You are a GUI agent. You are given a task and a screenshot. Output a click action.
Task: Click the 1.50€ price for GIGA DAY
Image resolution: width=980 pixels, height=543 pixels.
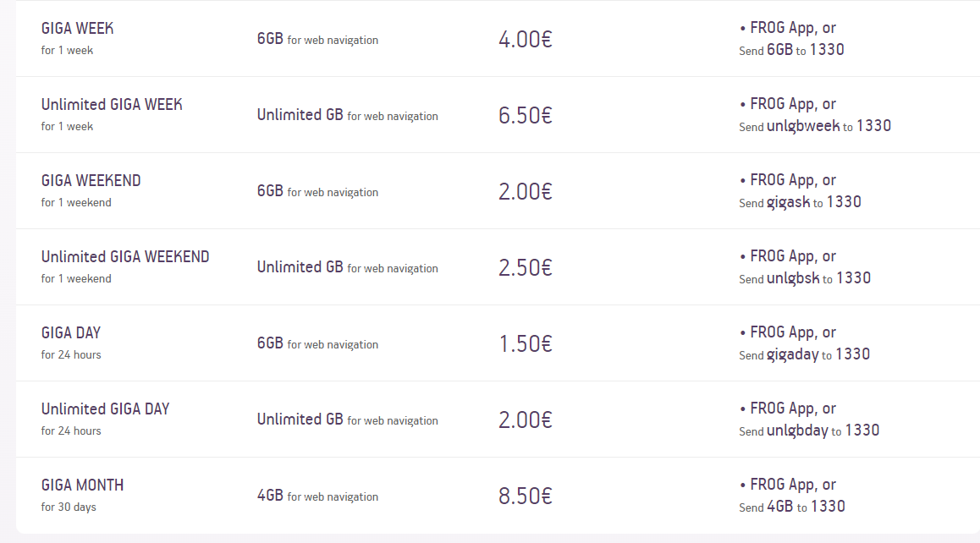tap(525, 344)
